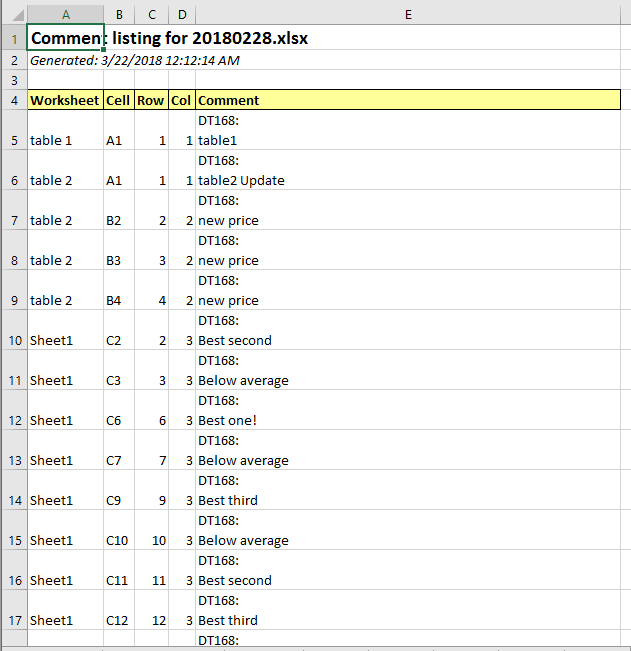Select row 10 via its row header
Image resolution: width=631 pixels, height=651 pixels.
click(14, 340)
